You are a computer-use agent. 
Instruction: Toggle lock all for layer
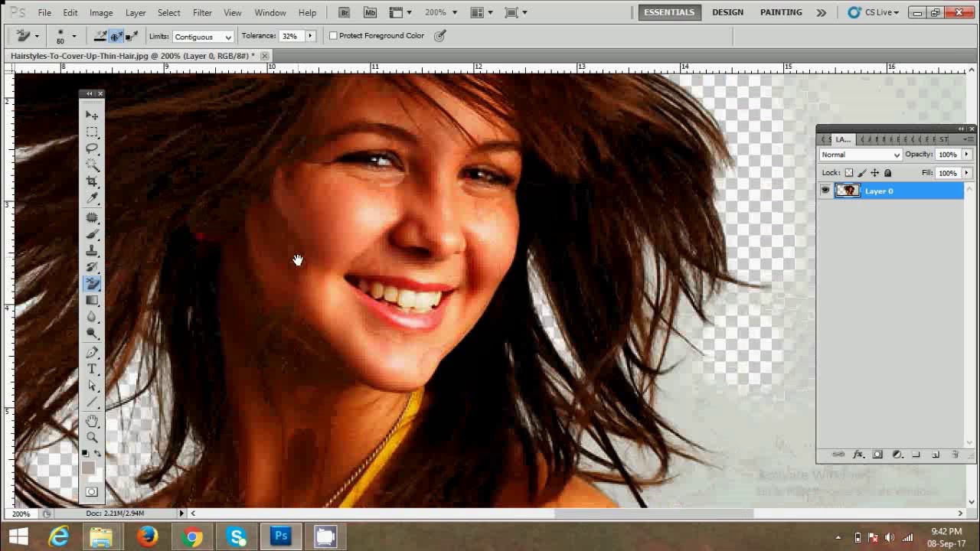click(x=888, y=173)
